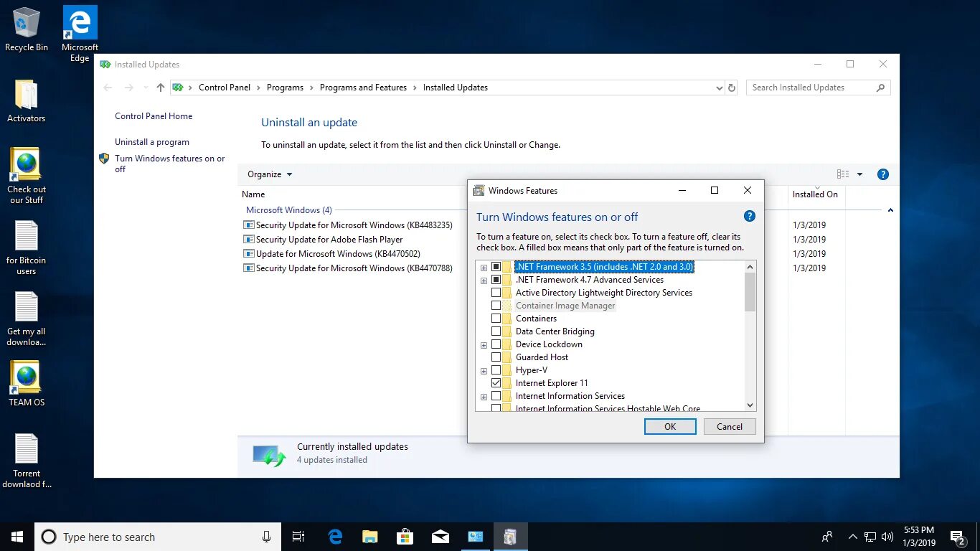This screenshot has width=980, height=551.
Task: Click OK in Windows Features dialog
Action: [x=670, y=426]
